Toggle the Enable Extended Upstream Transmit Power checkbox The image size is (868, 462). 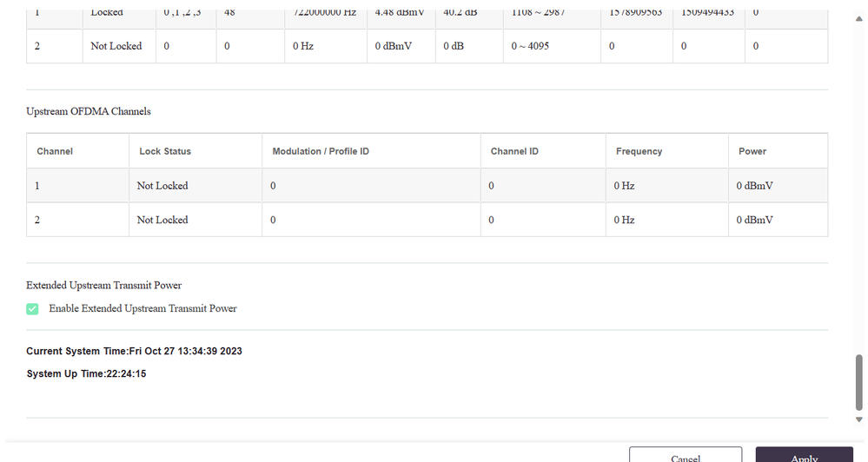coord(32,308)
